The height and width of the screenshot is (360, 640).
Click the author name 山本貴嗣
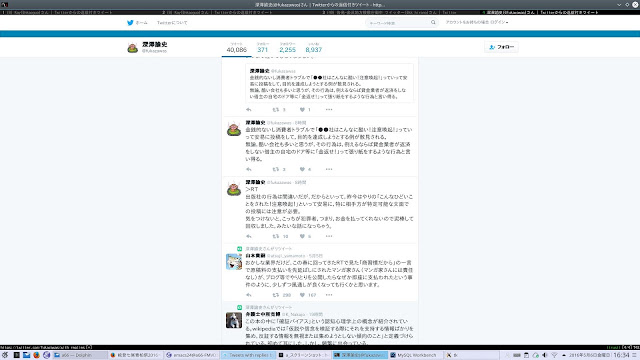tap(255, 256)
